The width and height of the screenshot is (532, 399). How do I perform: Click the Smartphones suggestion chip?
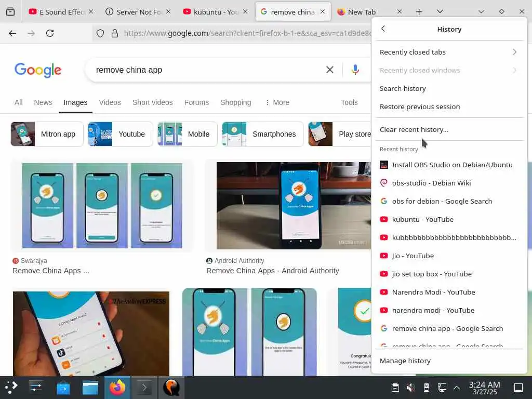262,134
